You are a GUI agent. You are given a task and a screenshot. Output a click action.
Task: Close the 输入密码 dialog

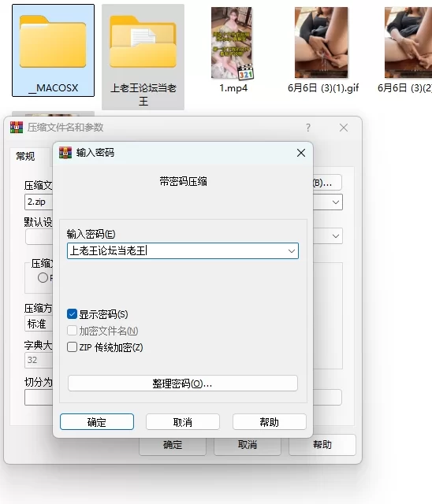(301, 153)
